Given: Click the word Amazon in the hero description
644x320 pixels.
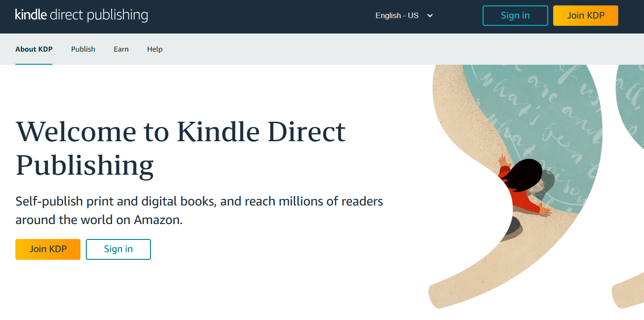Looking at the screenshot, I should click(158, 220).
